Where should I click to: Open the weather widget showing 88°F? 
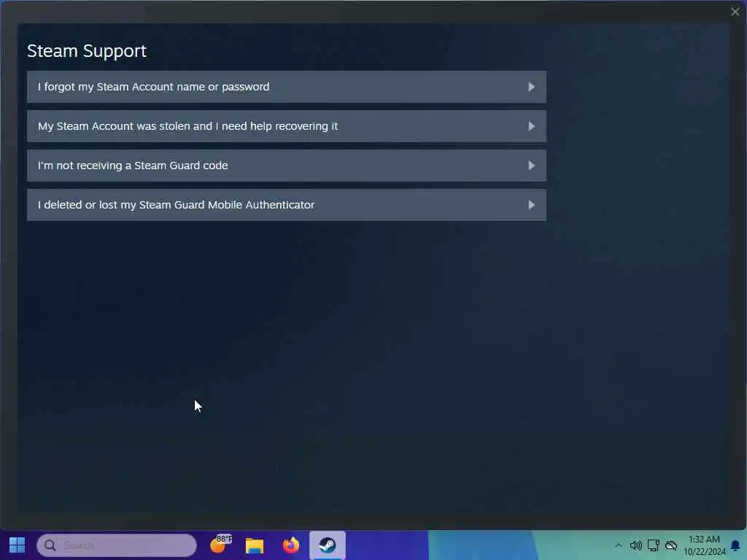tap(220, 545)
